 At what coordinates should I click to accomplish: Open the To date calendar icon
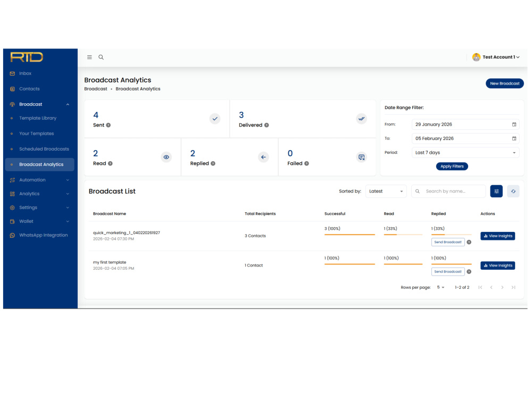514,138
